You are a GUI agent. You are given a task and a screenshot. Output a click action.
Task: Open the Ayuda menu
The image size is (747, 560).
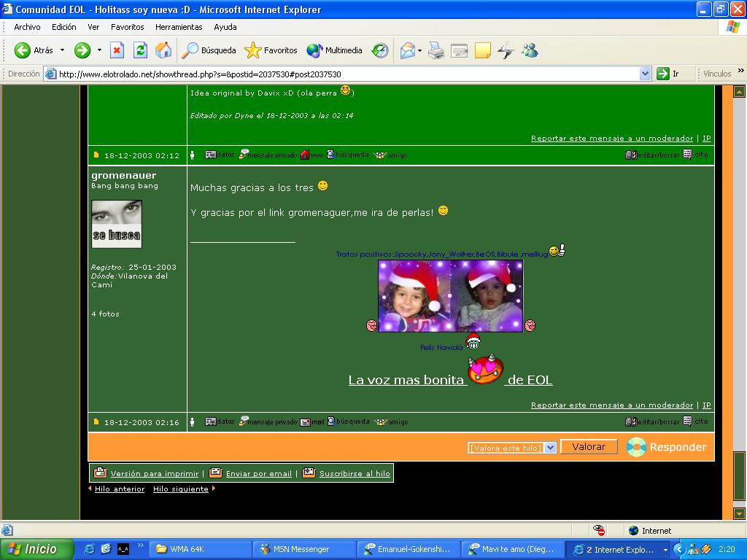point(225,27)
